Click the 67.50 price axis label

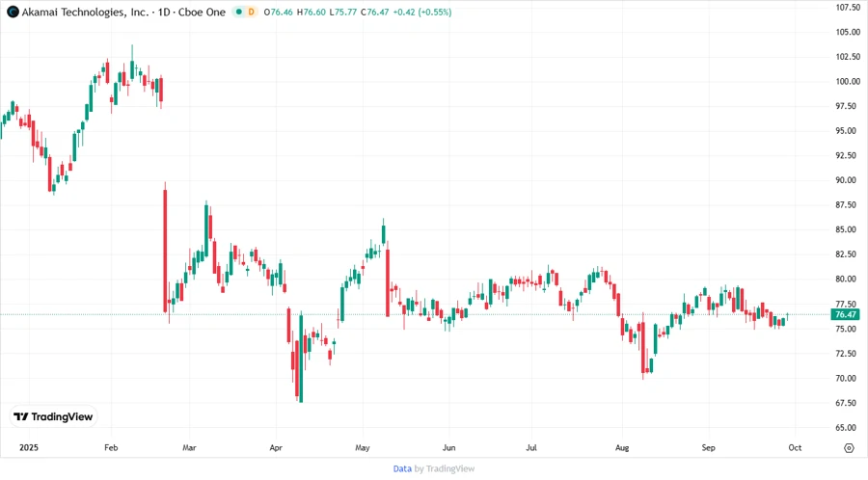848,403
